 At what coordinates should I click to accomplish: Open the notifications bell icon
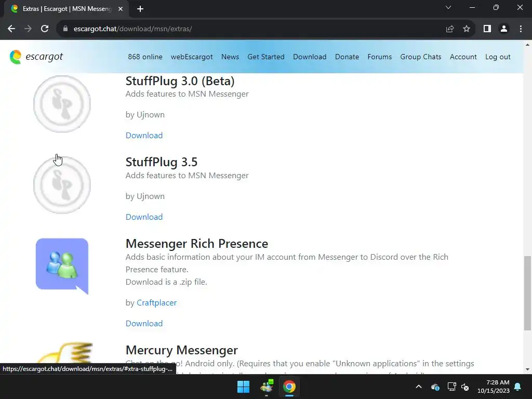coord(518,387)
